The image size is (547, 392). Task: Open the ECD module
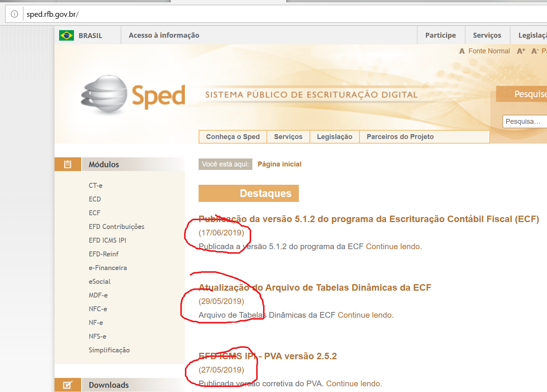[x=95, y=199]
